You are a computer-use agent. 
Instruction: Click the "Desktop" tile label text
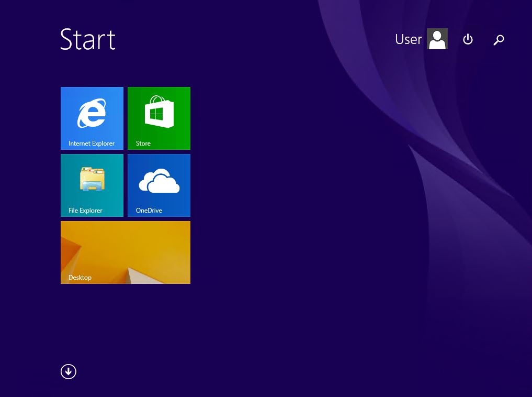[x=80, y=278]
